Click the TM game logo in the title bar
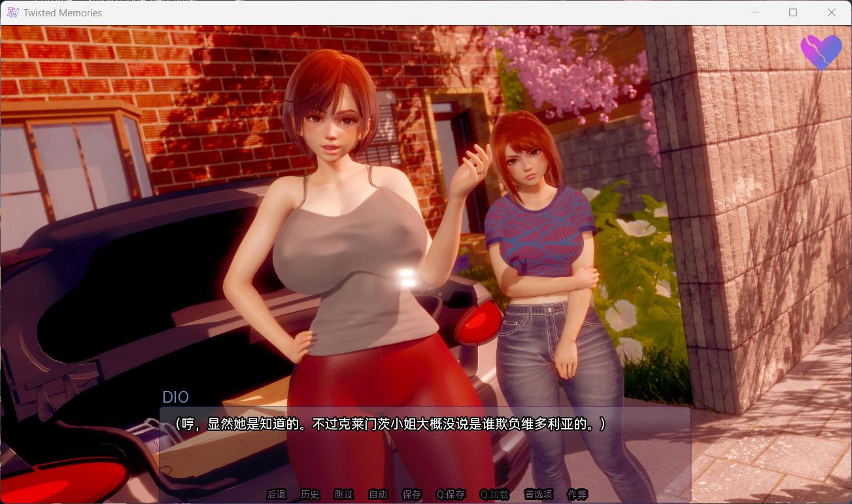The height and width of the screenshot is (504, 852). [12, 12]
